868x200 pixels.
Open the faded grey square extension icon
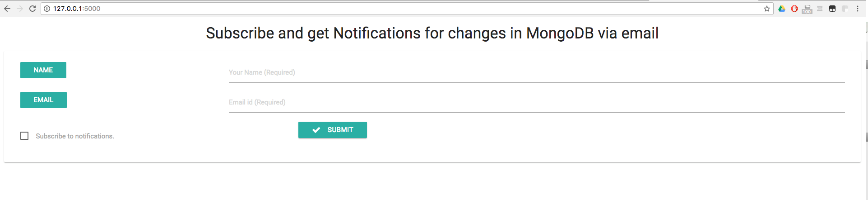coord(845,9)
